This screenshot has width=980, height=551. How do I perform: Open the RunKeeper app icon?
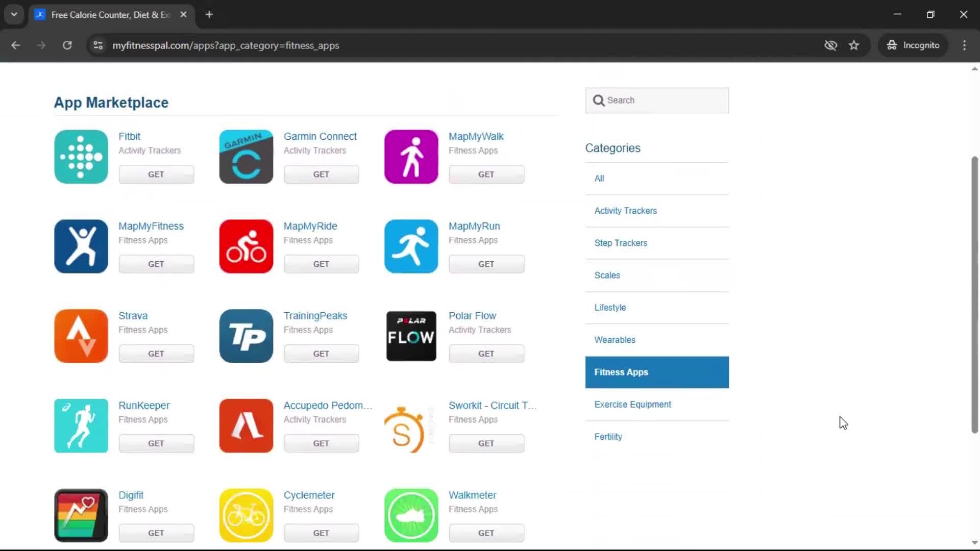pos(81,426)
